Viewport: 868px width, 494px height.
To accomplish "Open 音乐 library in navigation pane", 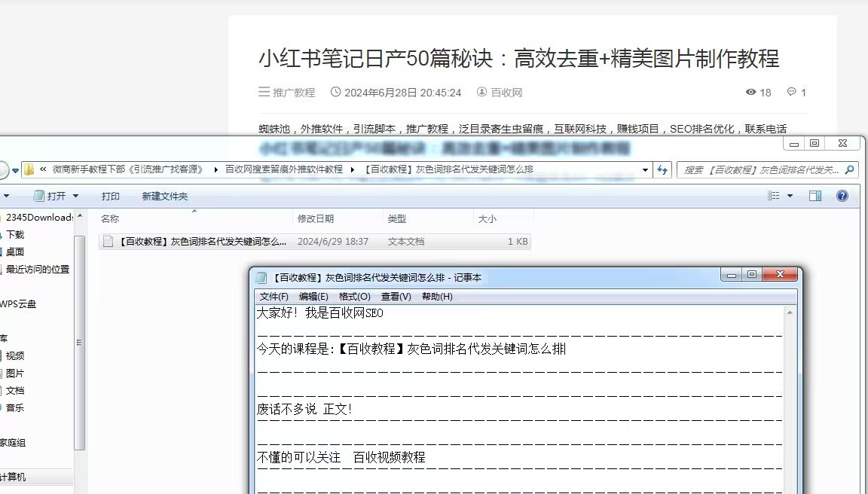I will pos(15,407).
